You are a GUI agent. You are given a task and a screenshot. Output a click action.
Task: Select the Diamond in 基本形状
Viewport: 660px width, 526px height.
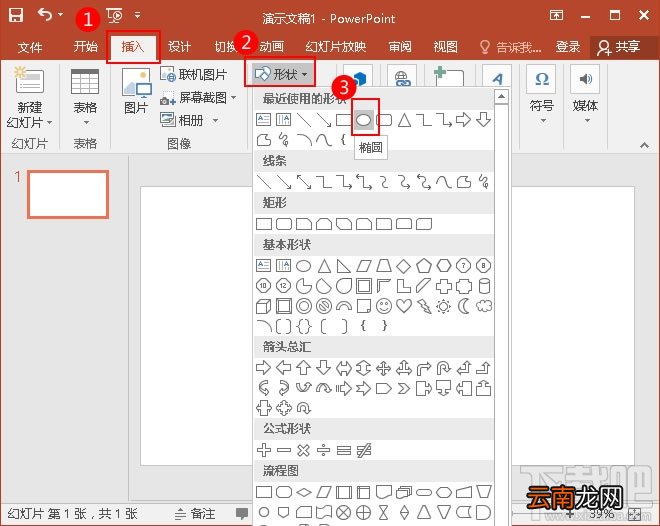[403, 266]
